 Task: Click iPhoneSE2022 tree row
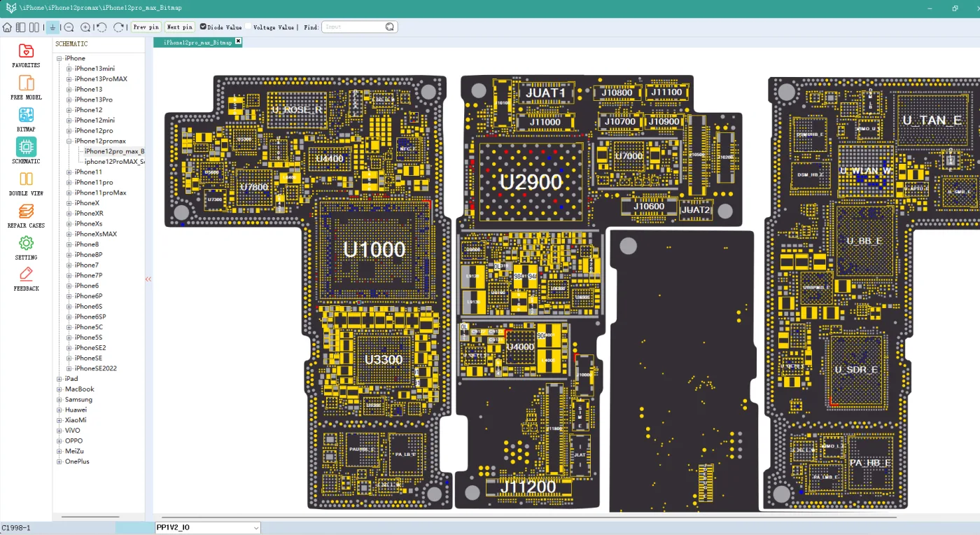[x=95, y=368]
